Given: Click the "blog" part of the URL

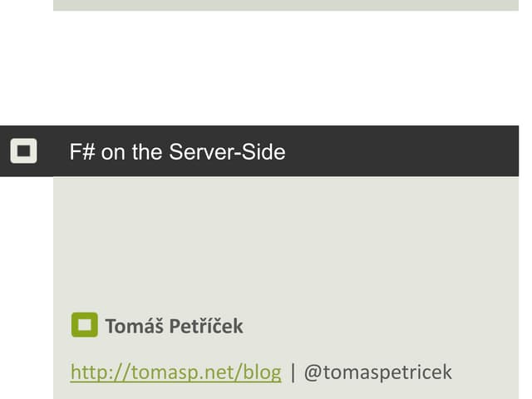Looking at the screenshot, I should click(262, 372).
